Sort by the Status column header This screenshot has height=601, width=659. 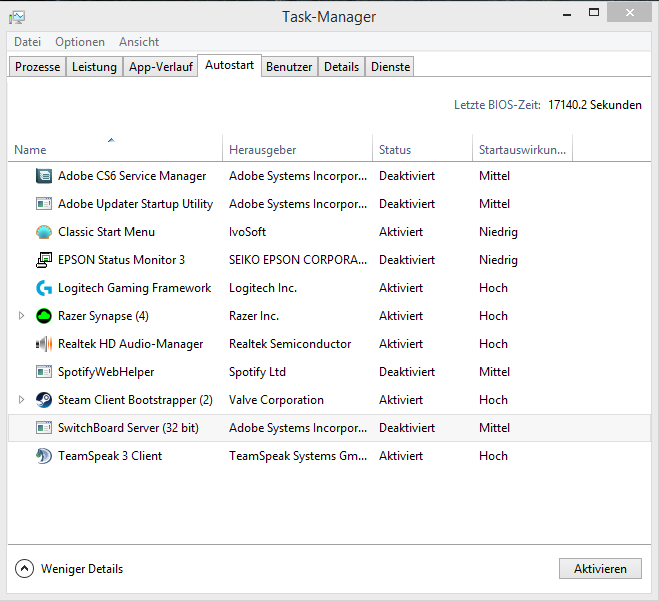pos(422,148)
